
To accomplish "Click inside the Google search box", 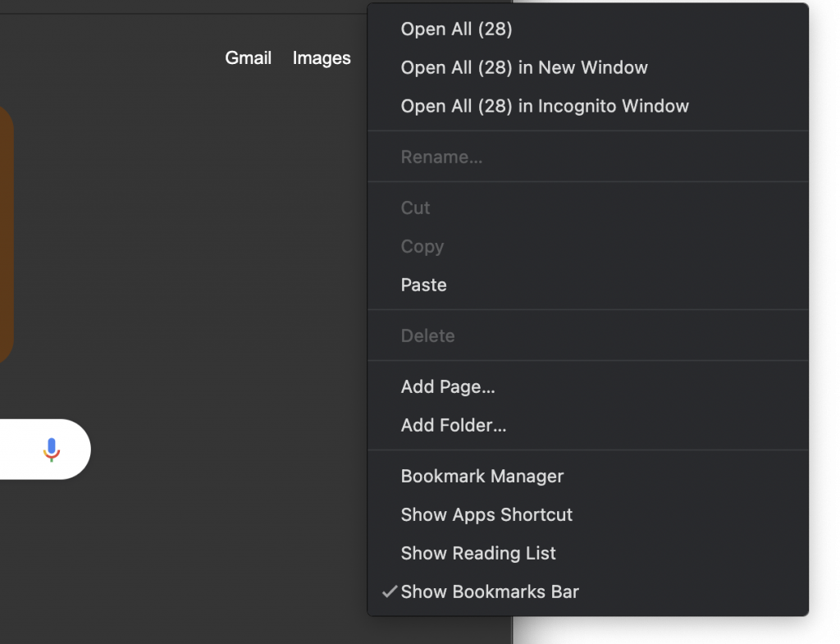I will click(16, 450).
